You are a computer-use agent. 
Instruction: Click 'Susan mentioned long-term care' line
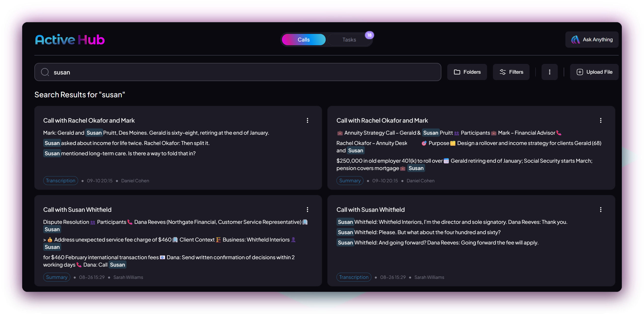click(119, 153)
